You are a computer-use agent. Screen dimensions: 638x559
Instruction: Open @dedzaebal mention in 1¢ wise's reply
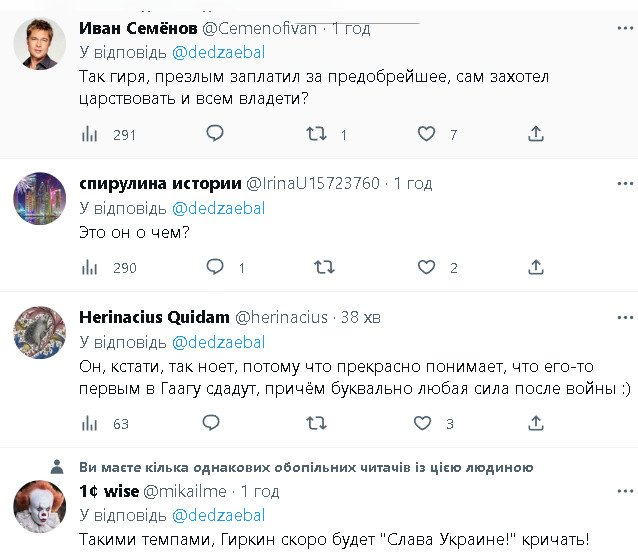pyautogui.click(x=219, y=515)
